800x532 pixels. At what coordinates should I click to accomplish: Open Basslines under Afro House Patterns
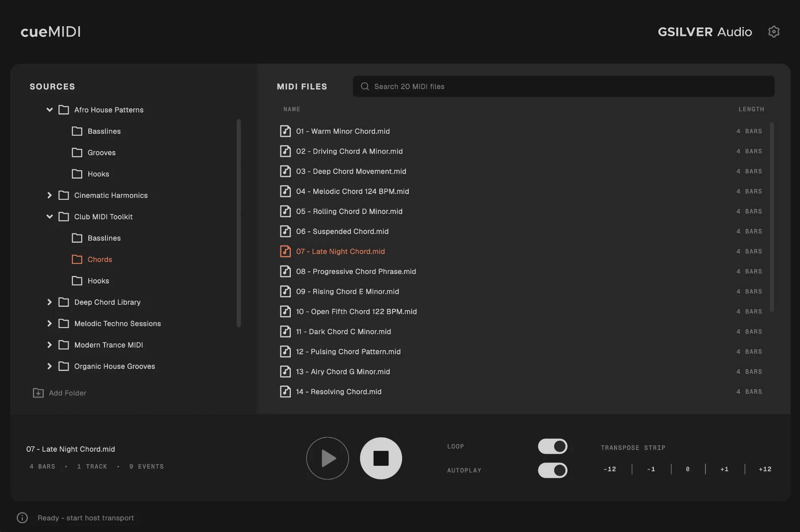click(x=104, y=131)
